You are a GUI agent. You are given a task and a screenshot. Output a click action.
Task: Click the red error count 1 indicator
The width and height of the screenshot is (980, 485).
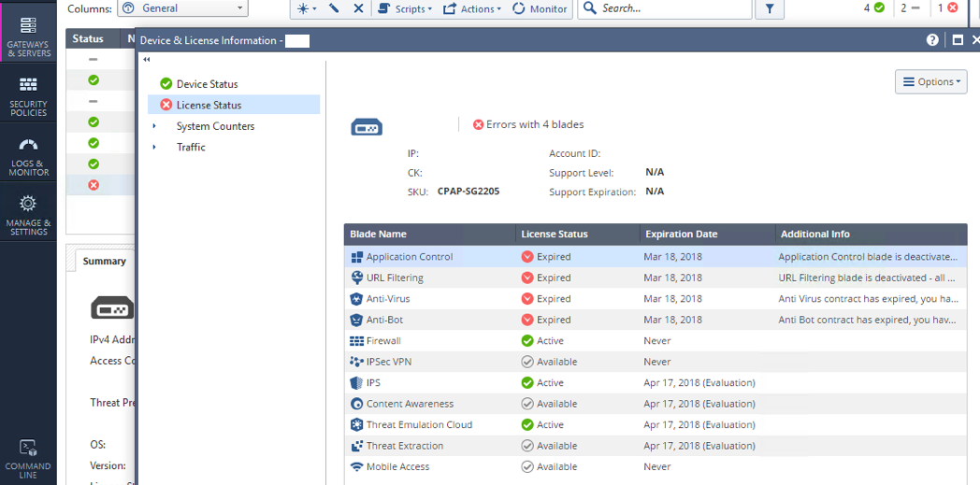pos(947,8)
